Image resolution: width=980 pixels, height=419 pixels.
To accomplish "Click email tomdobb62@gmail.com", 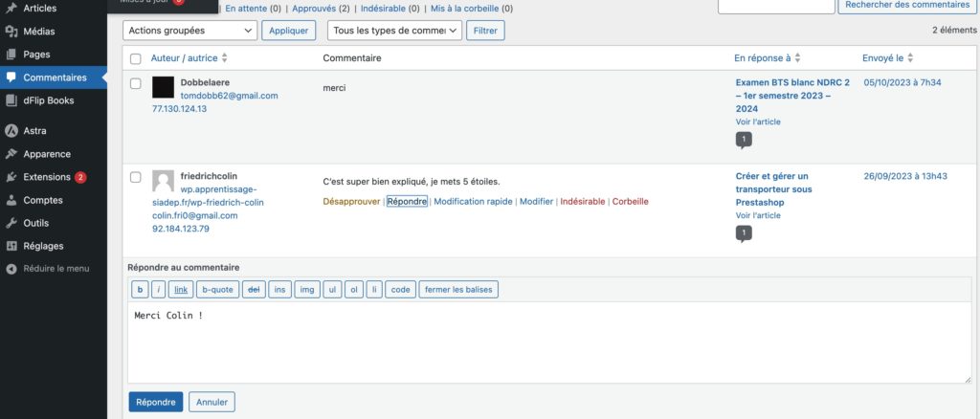I will pyautogui.click(x=230, y=96).
